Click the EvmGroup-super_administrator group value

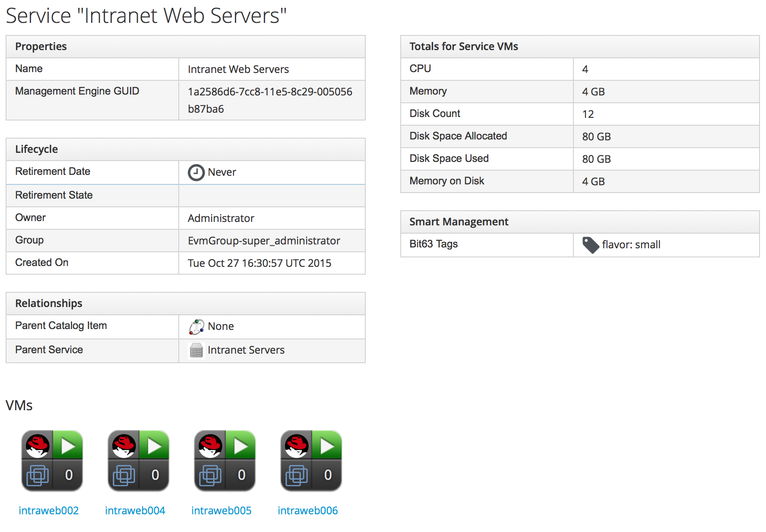click(264, 241)
